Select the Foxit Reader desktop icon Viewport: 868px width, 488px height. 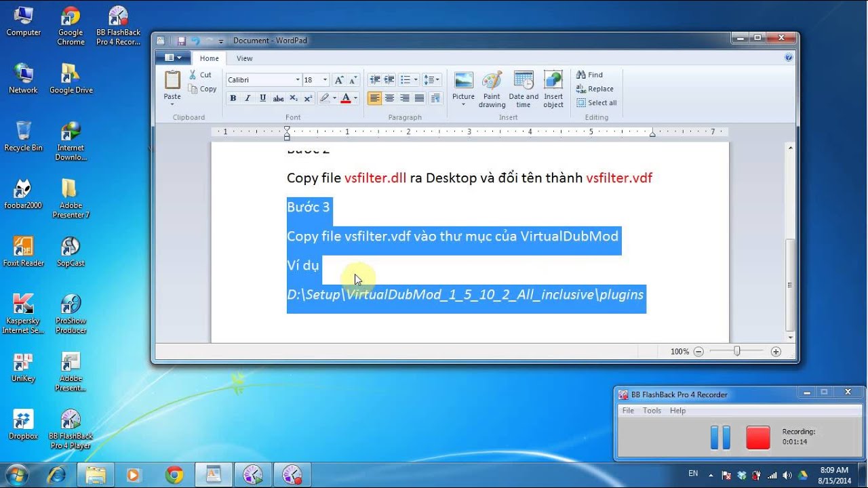[23, 252]
